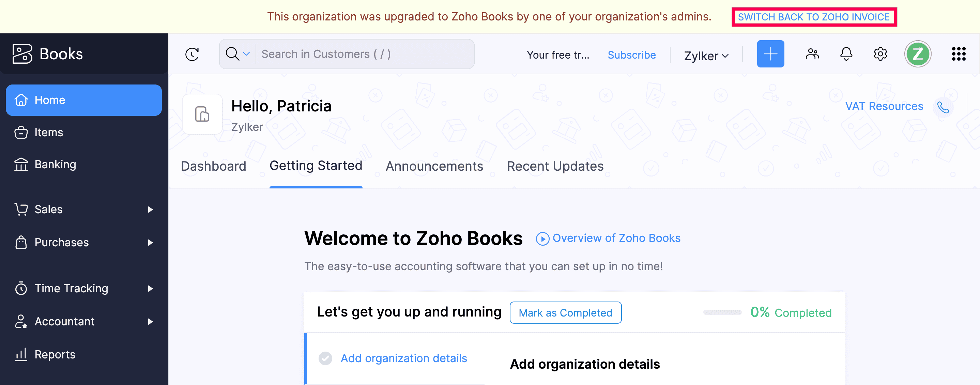Viewport: 980px width, 385px height.
Task: Switch to the Dashboard tab
Action: 213,166
